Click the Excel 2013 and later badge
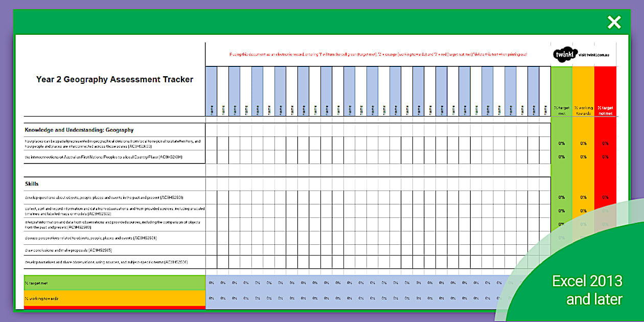Screen dimensions: 644x322 click(587, 289)
